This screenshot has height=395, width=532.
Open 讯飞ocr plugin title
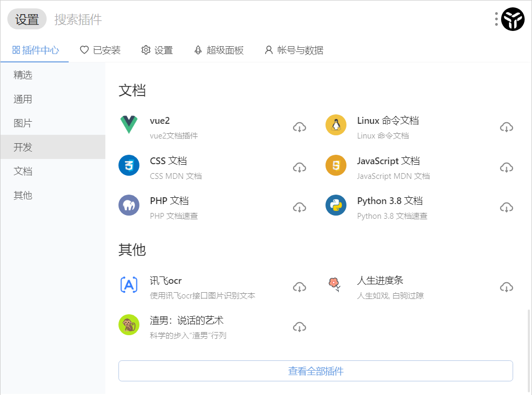[166, 281]
